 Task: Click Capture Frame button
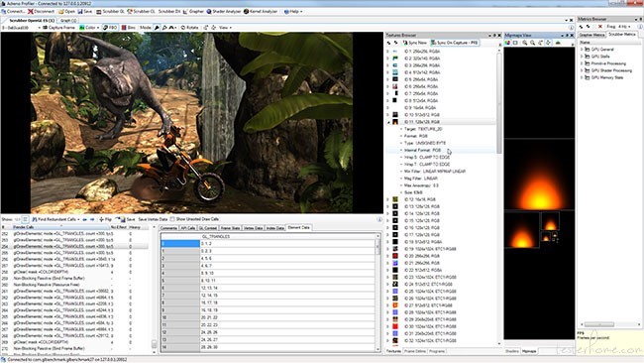[x=59, y=28]
